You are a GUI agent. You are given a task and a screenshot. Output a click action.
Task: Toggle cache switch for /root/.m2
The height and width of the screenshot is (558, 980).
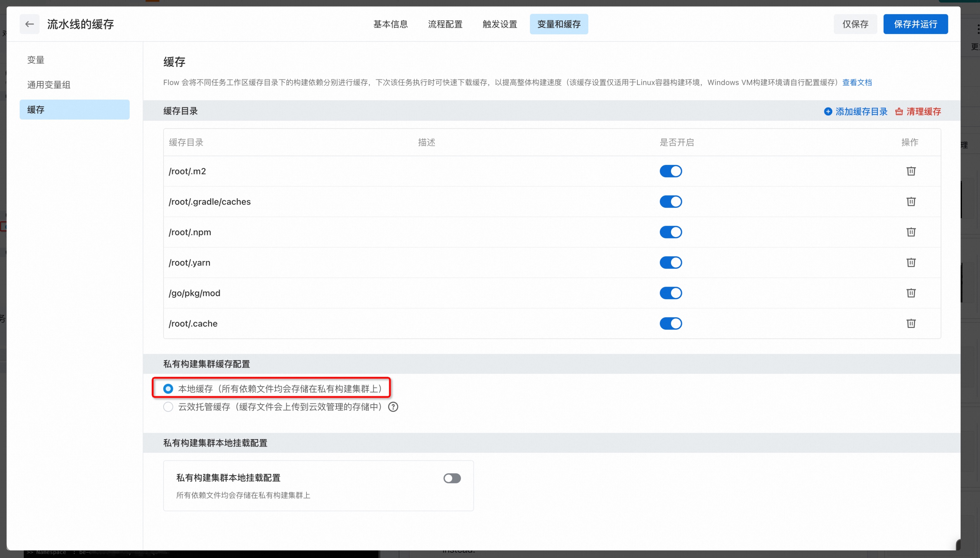coord(670,171)
